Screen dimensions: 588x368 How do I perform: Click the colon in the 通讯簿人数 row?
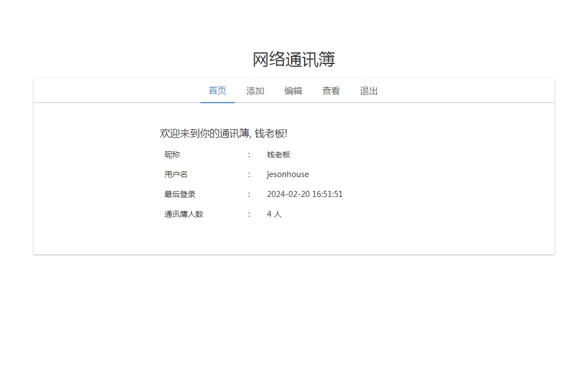pos(249,214)
